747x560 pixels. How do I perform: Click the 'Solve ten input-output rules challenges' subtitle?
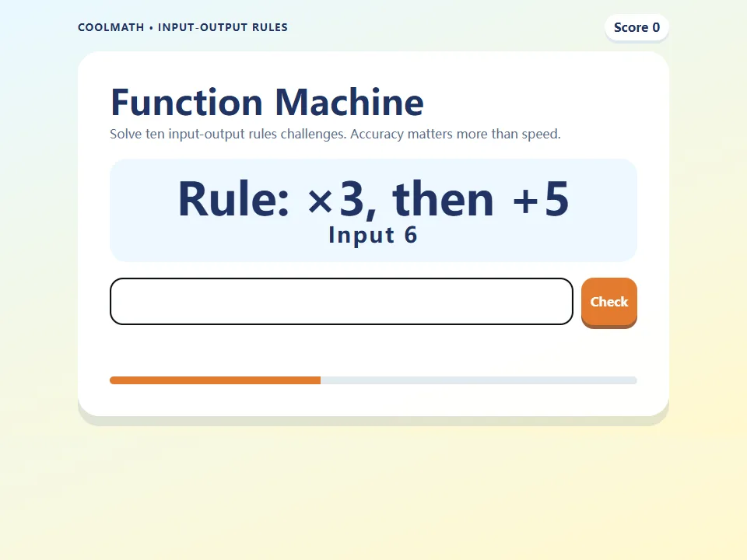(x=335, y=135)
